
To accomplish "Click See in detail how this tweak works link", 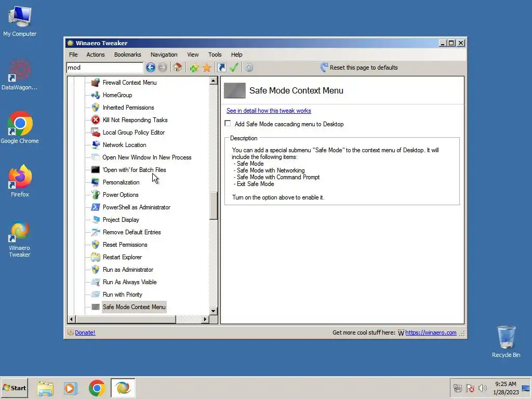I will tap(269, 111).
